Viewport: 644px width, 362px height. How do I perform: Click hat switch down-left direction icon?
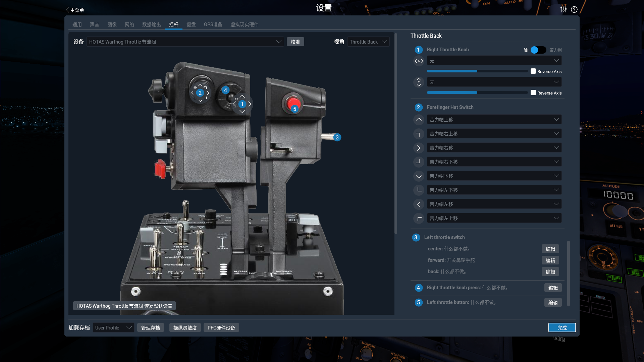(x=419, y=190)
